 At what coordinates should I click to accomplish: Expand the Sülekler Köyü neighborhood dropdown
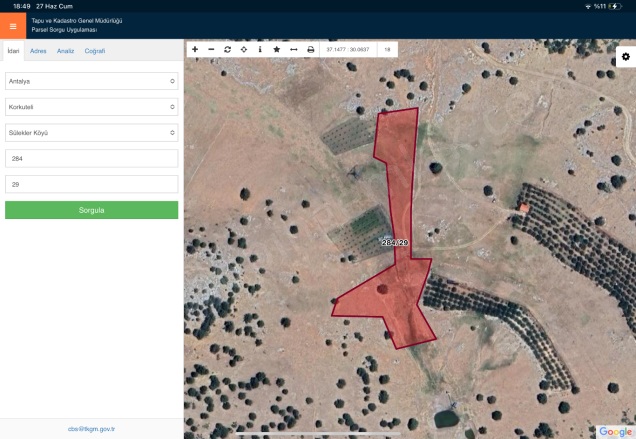point(91,132)
